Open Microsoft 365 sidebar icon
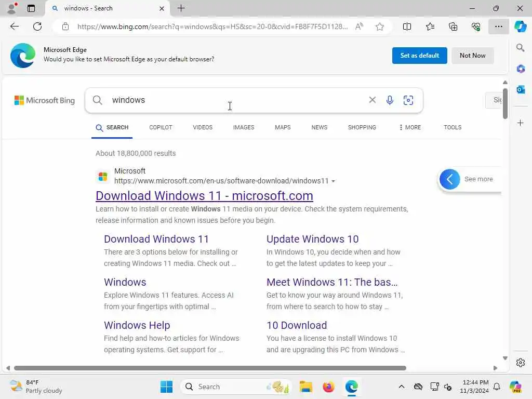Screen dimensions: 532x399 520,69
